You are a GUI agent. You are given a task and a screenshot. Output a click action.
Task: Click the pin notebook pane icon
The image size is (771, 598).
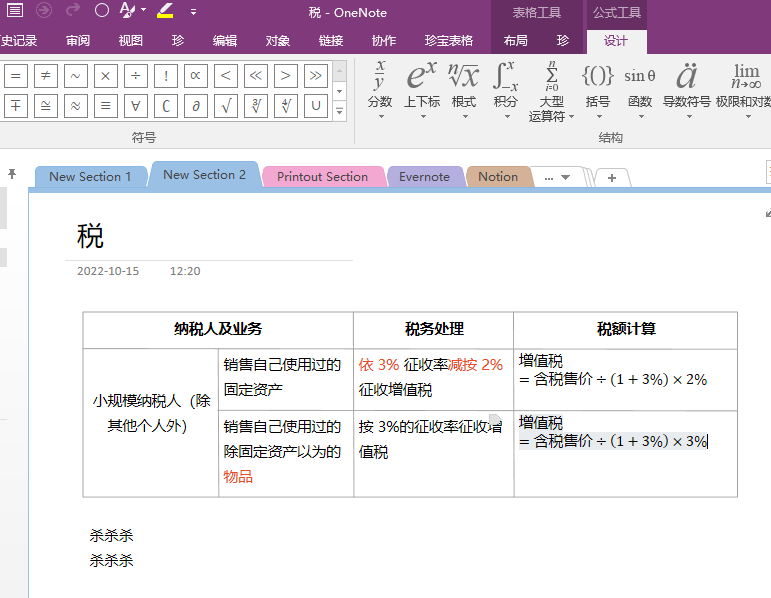(12, 174)
